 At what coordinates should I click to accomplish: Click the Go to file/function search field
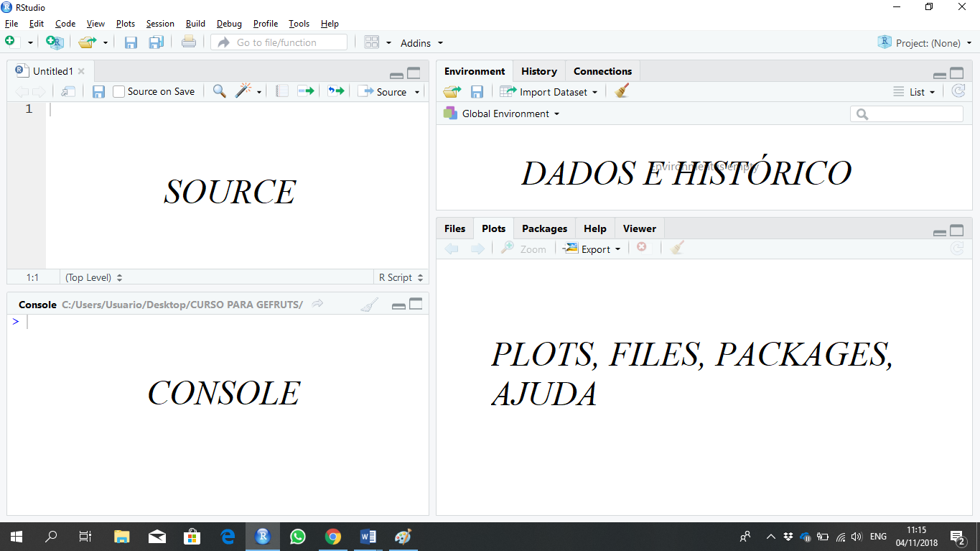coord(279,42)
